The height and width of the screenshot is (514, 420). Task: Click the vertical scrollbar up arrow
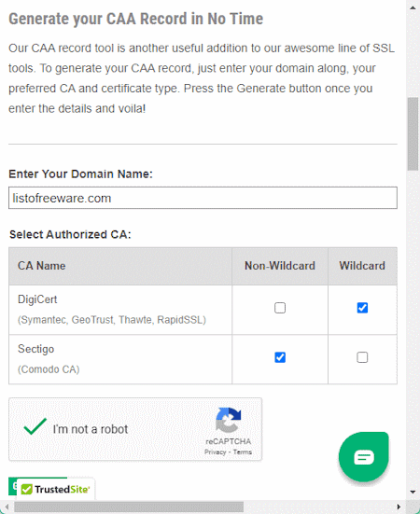pyautogui.click(x=413, y=7)
